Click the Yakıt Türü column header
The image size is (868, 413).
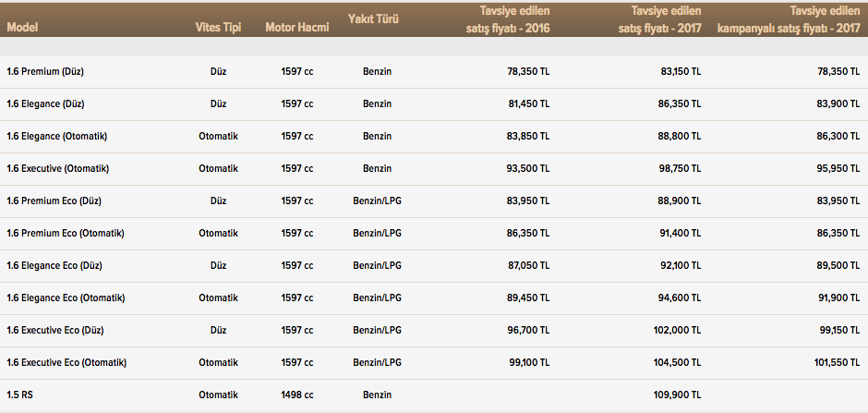373,18
